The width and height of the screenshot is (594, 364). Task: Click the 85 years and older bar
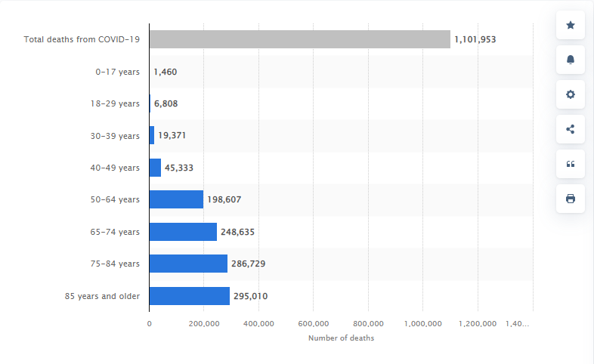point(189,296)
